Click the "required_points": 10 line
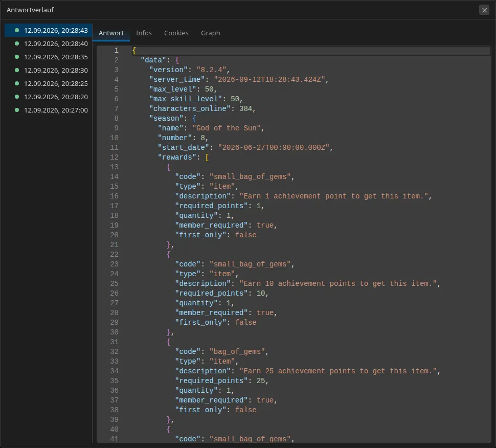The width and height of the screenshot is (496, 448). pyautogui.click(x=222, y=293)
